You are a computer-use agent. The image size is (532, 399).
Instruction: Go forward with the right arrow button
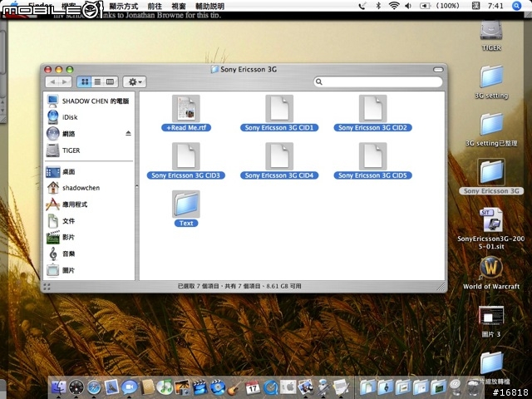point(65,81)
